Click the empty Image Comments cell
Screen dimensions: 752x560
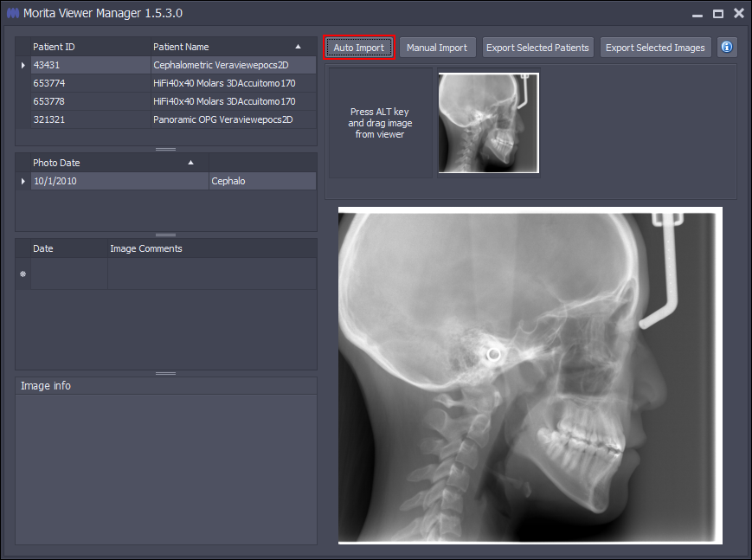coord(212,274)
